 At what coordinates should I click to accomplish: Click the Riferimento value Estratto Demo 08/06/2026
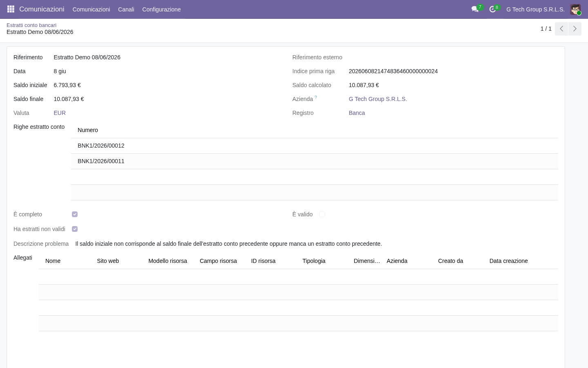coord(87,57)
